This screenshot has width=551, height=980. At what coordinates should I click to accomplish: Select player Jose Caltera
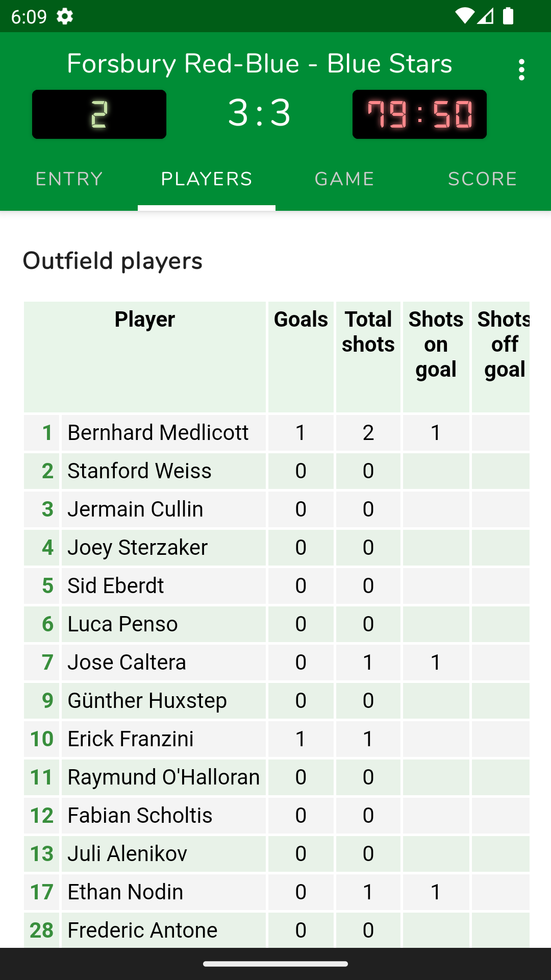[x=127, y=663]
